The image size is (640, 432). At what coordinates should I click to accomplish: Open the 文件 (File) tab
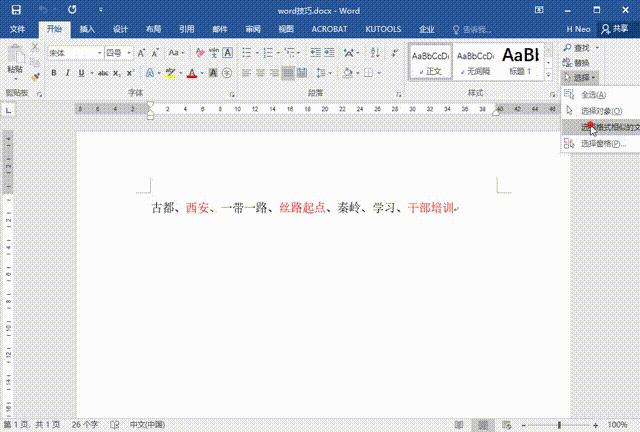coord(17,29)
